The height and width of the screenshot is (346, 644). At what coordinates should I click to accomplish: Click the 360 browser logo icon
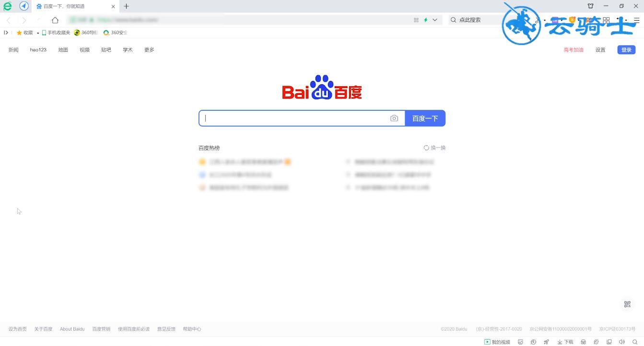pyautogui.click(x=7, y=6)
